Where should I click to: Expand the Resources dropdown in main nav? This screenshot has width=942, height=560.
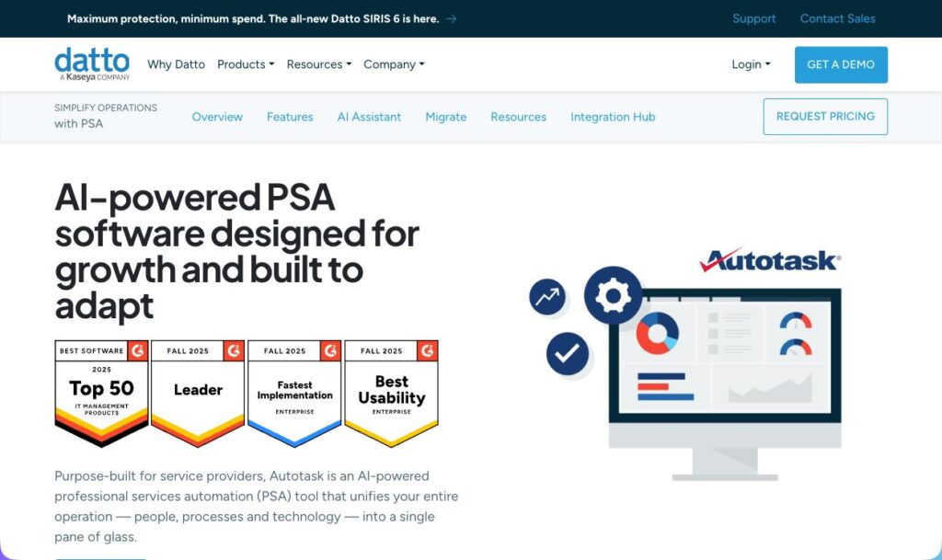[x=319, y=64]
